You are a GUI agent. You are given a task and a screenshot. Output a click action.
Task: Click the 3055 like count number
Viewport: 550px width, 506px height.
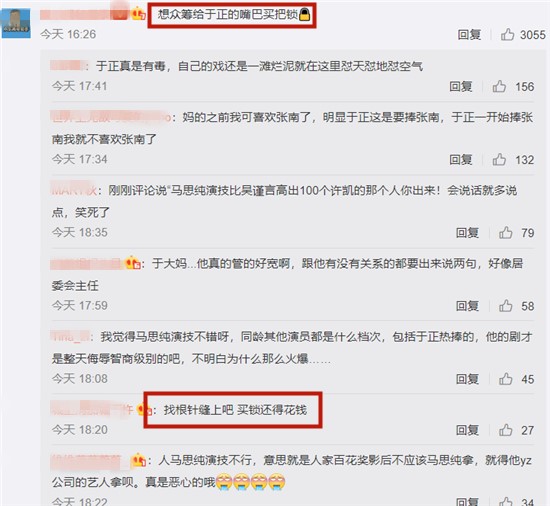[x=533, y=35]
